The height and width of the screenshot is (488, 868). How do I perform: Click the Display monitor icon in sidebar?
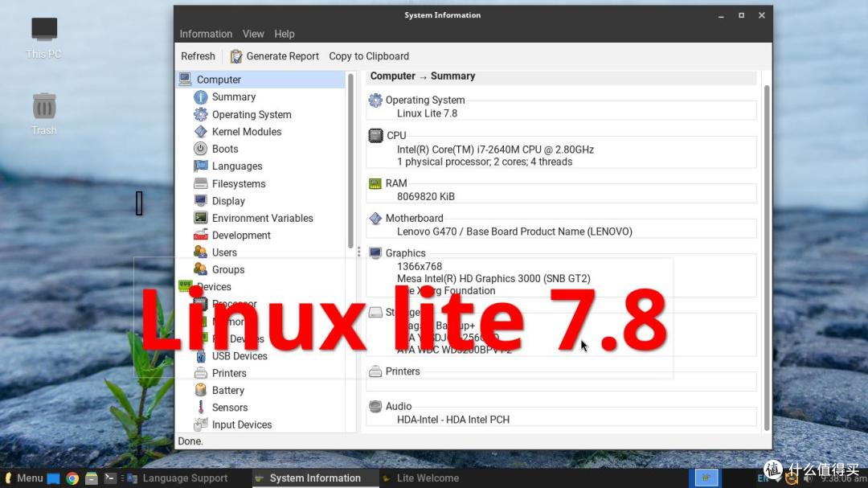click(200, 200)
